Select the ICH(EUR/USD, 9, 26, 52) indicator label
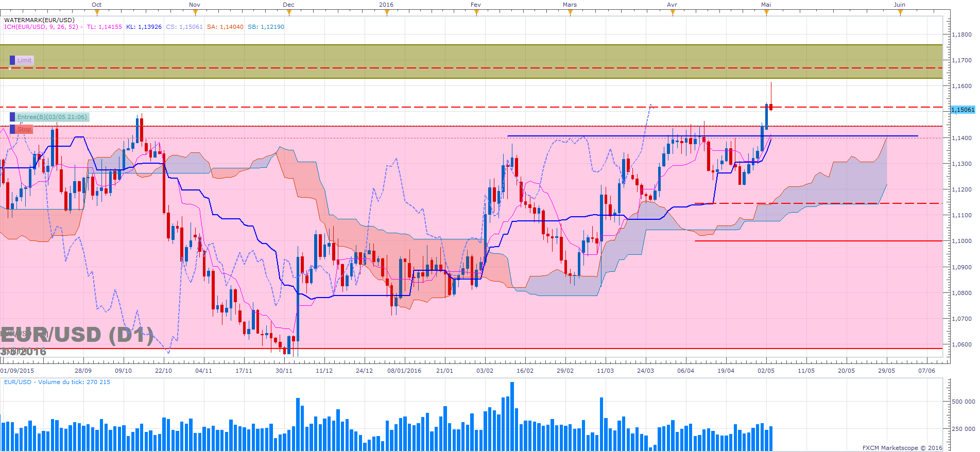 coord(41,27)
